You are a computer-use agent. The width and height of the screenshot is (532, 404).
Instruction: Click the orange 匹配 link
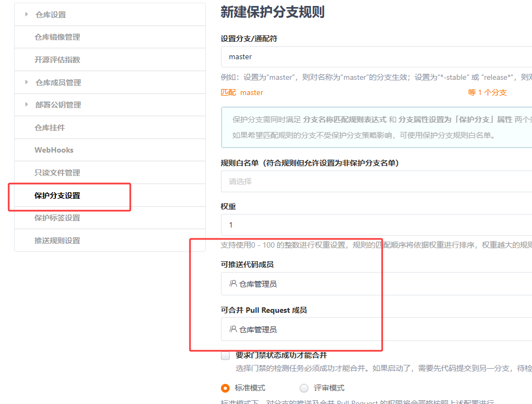point(229,92)
